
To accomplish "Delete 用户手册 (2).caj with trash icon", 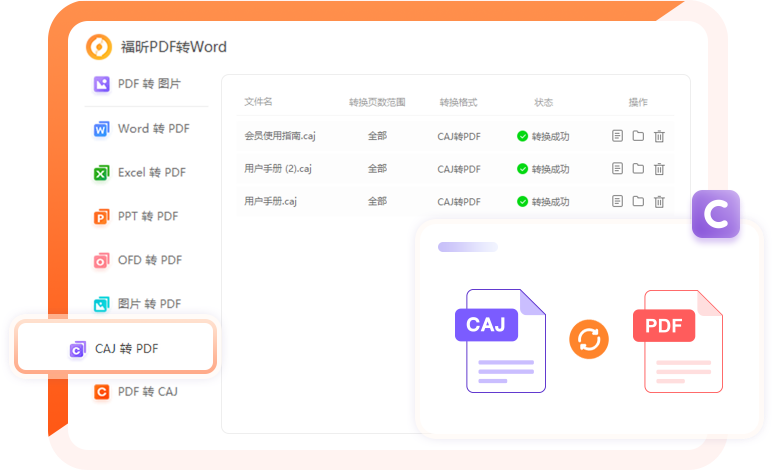I will coord(659,169).
